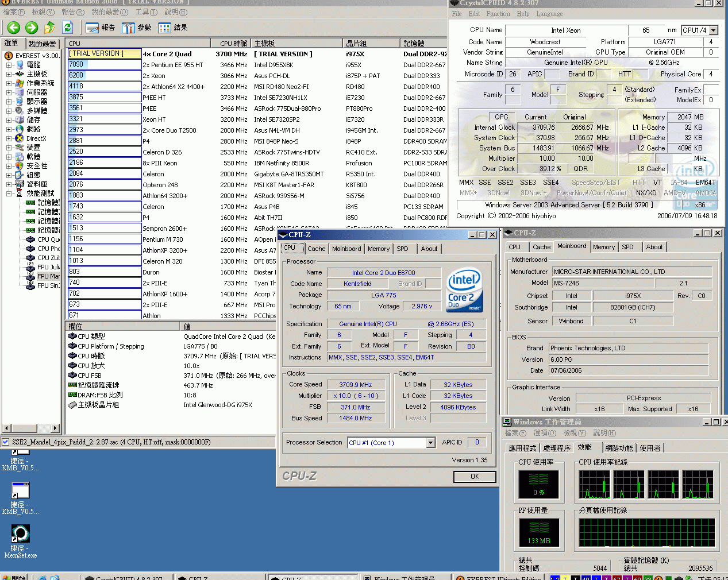
Task: Open the Function menu in CrystalCPUID
Action: (x=498, y=14)
